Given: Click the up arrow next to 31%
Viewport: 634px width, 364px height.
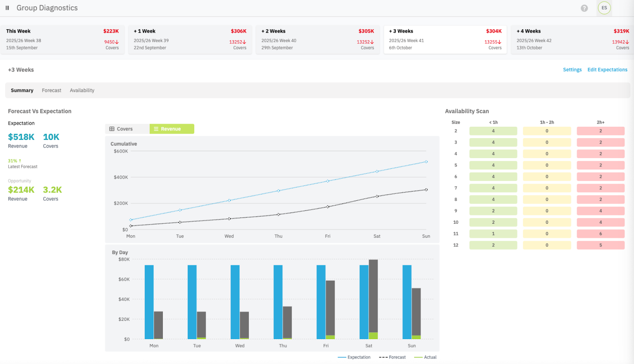Looking at the screenshot, I should (x=20, y=161).
